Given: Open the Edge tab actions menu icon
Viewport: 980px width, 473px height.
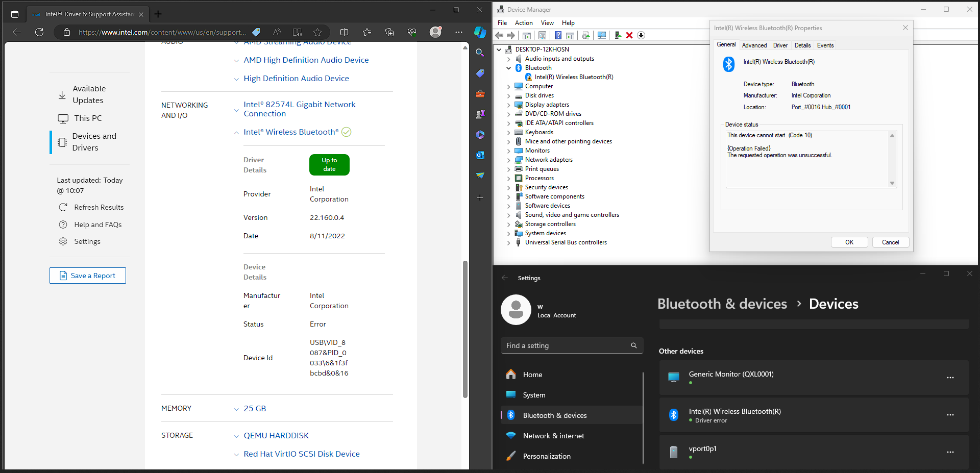Looking at the screenshot, I should 14,14.
